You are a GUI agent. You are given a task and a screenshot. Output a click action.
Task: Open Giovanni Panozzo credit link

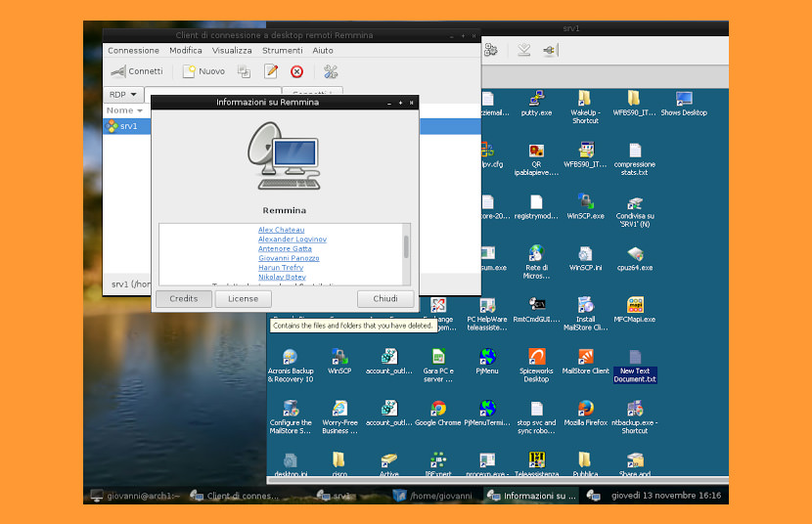coord(289,258)
